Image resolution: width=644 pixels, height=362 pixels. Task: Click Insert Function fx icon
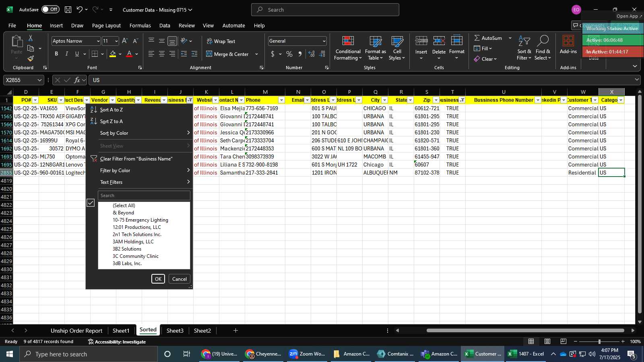click(77, 80)
